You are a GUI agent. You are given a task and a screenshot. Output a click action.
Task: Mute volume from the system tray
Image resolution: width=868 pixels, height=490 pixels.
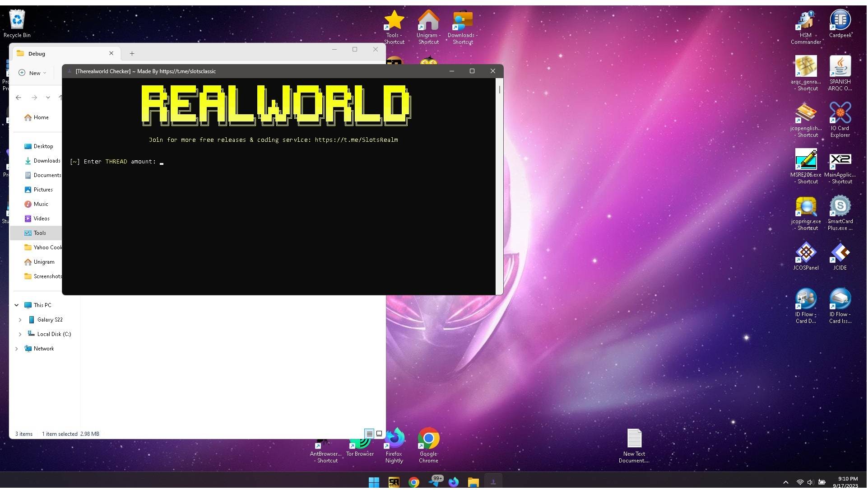click(x=811, y=482)
